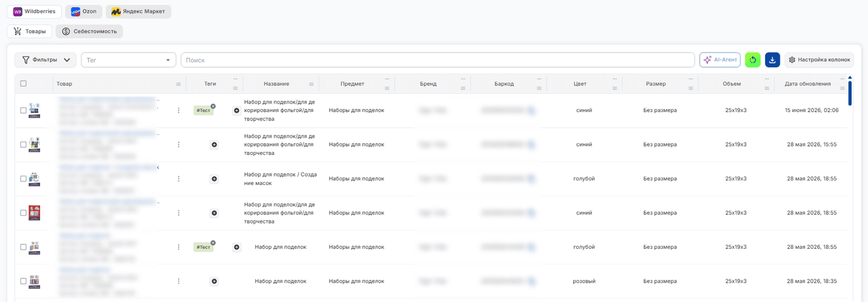Open the AI-Агент button

720,60
